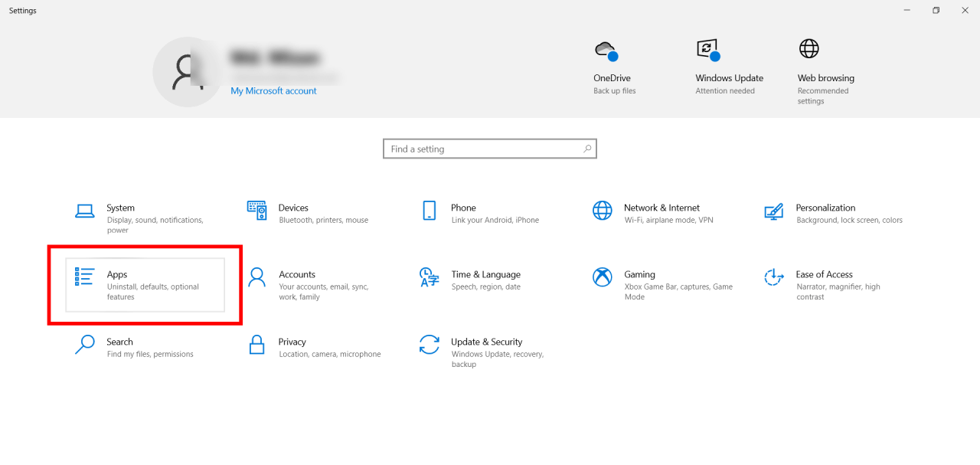Click the OneDrive cloud icon
This screenshot has width=980, height=465.
pyautogui.click(x=606, y=51)
